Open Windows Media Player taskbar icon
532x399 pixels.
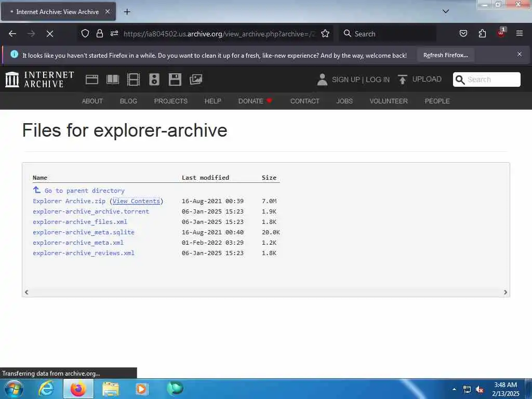click(141, 389)
